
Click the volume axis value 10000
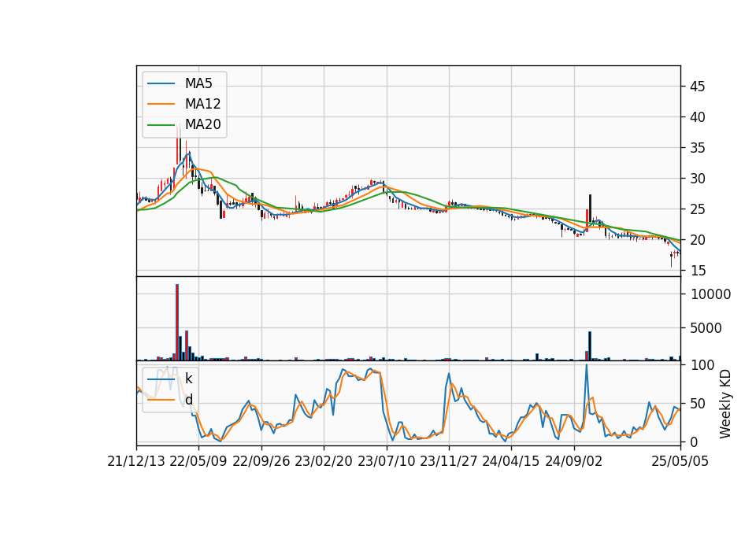pyautogui.click(x=710, y=294)
